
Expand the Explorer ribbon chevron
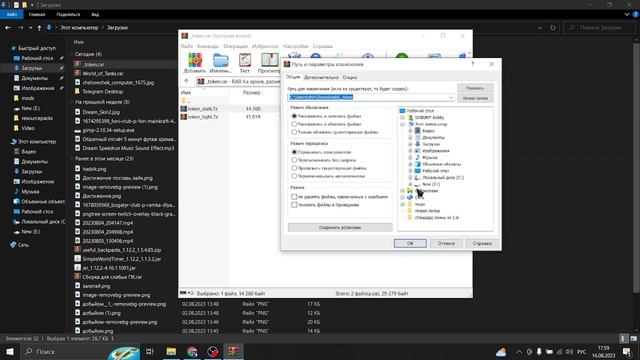tap(627, 14)
